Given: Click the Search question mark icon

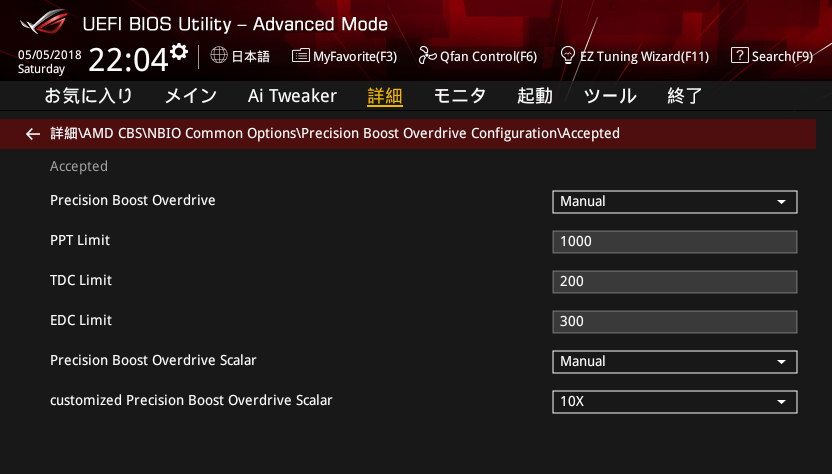Looking at the screenshot, I should 739,55.
